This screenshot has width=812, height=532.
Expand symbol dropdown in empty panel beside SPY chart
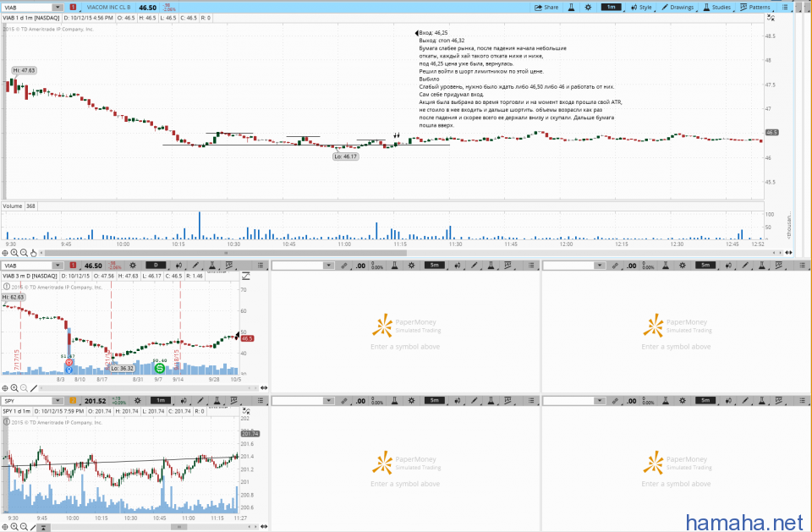(328, 401)
